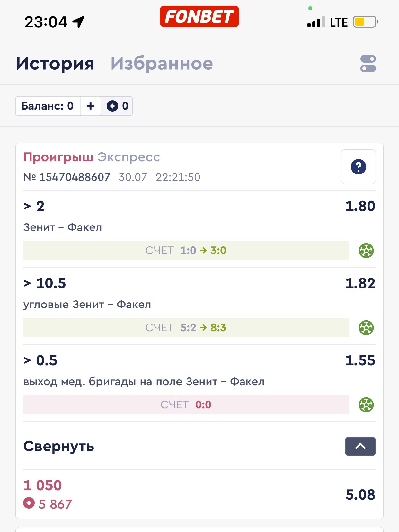
Task: Tap the FONBET logo at top
Action: pyautogui.click(x=199, y=16)
